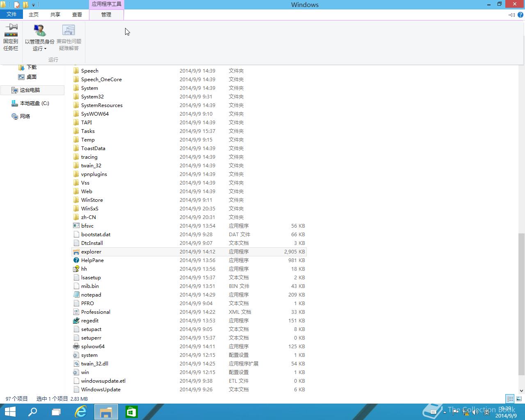
Task: Select 桌面 in navigation pane
Action: [27, 77]
